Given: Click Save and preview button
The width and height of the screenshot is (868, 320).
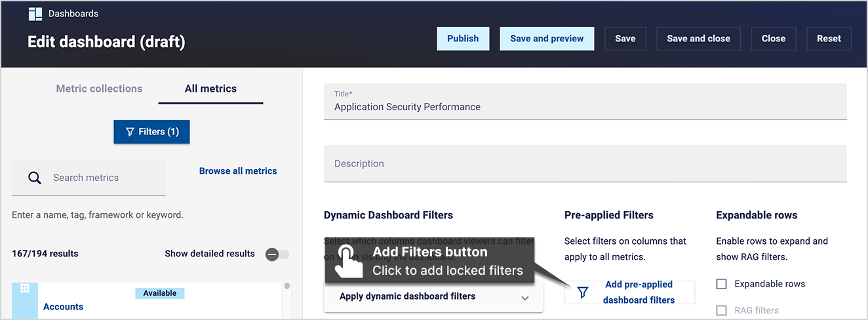Looking at the screenshot, I should point(547,39).
